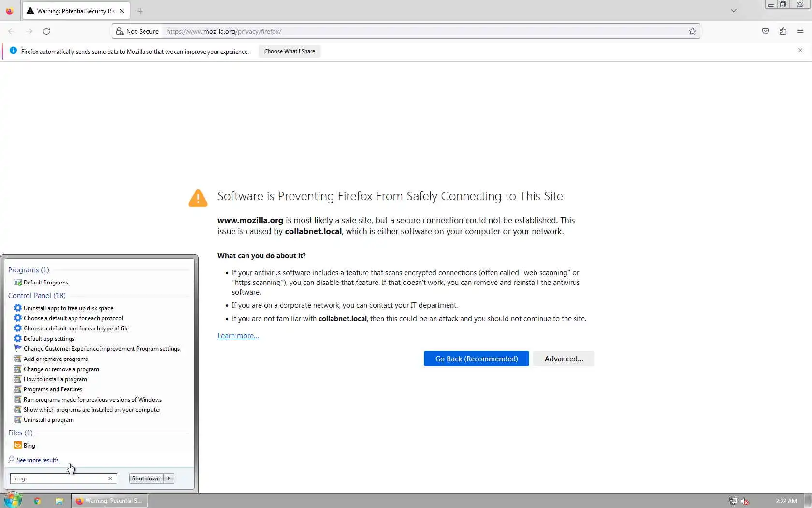Open Change or remove a program

(x=61, y=369)
